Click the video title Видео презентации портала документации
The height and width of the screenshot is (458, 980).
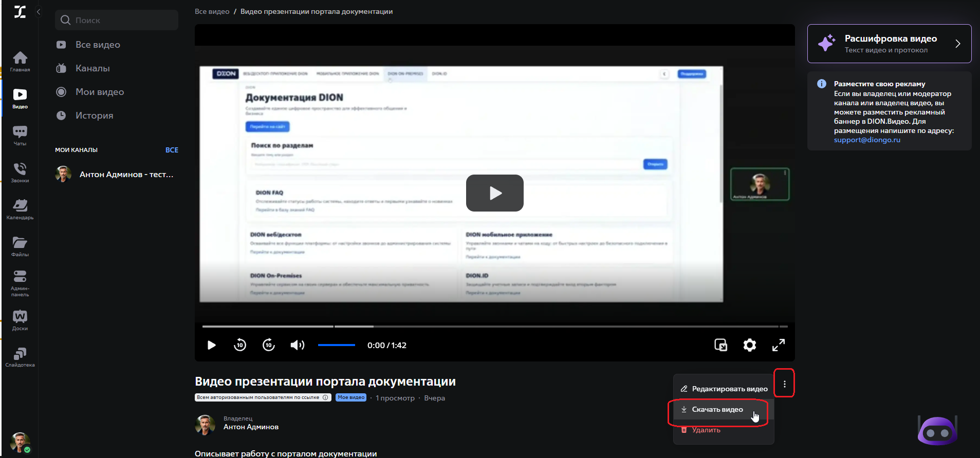click(325, 381)
